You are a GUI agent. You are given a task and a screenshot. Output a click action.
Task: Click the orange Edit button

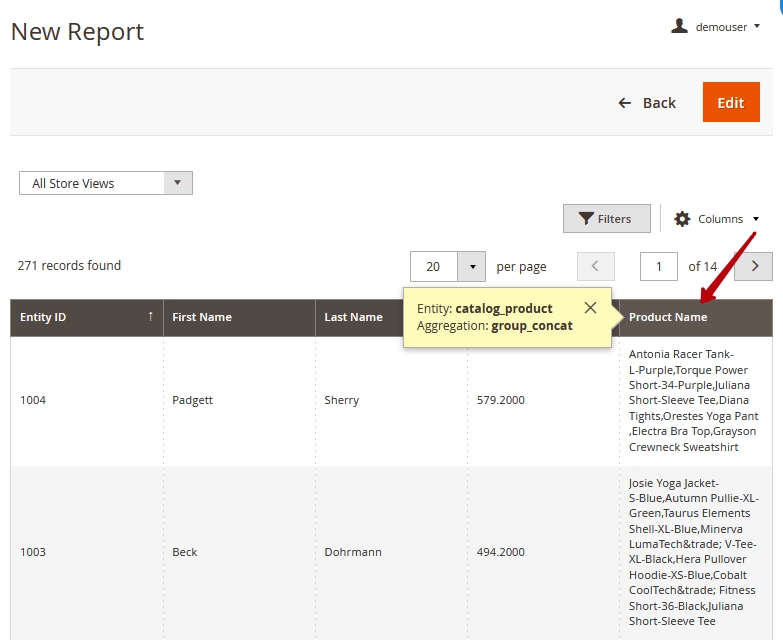coord(730,103)
